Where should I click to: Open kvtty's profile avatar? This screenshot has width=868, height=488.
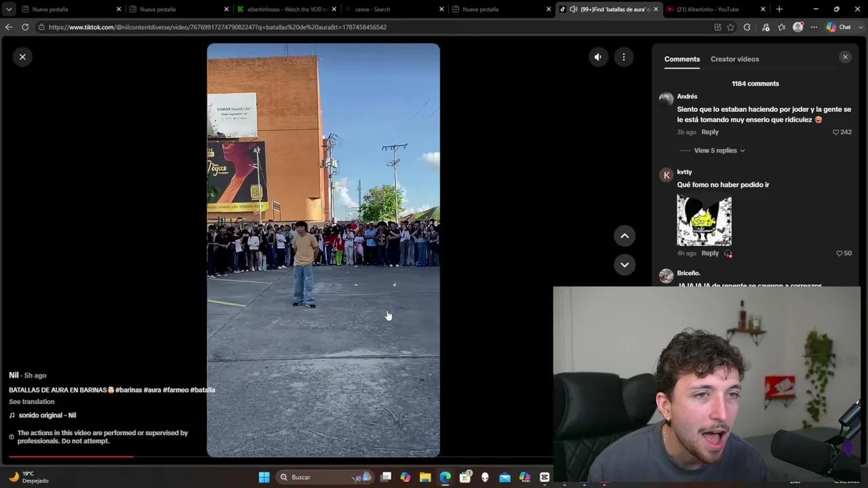tap(666, 175)
